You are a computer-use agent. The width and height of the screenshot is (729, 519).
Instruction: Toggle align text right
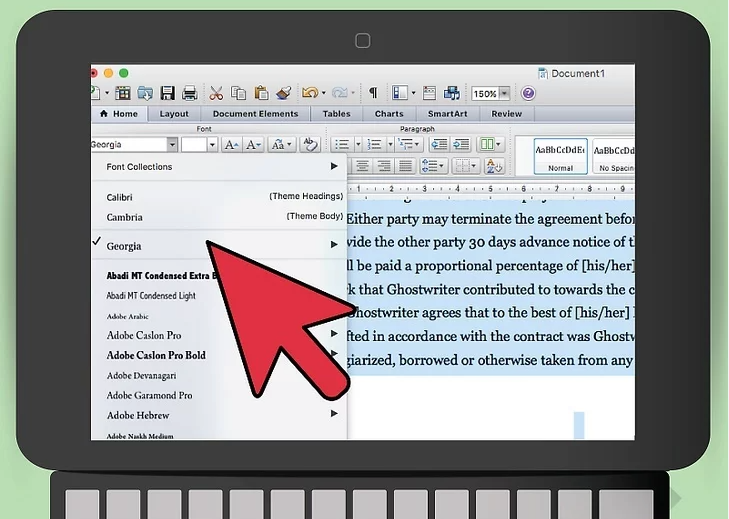pyautogui.click(x=384, y=166)
